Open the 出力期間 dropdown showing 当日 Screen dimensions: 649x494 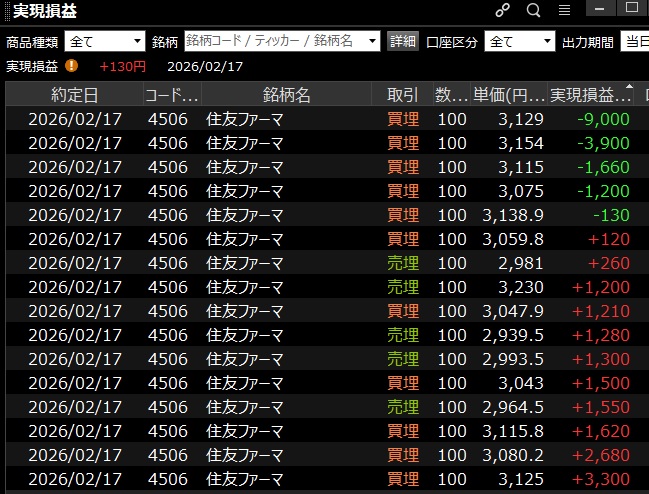(634, 41)
